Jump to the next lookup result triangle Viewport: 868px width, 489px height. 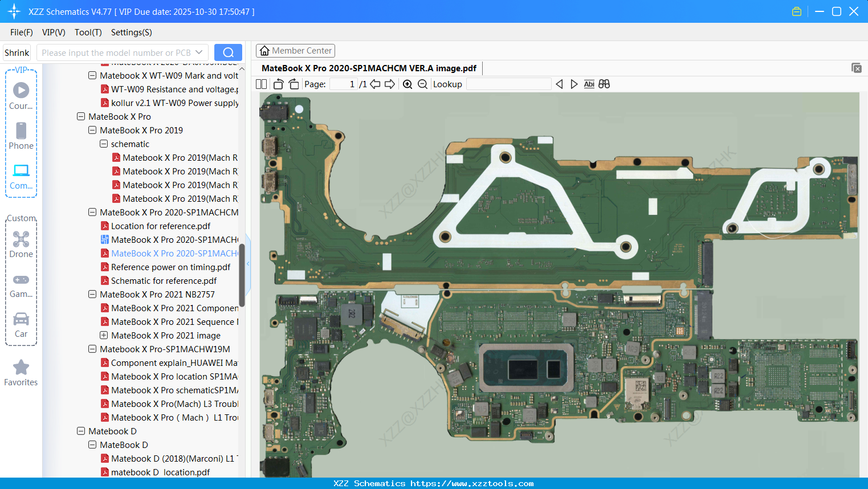(574, 84)
